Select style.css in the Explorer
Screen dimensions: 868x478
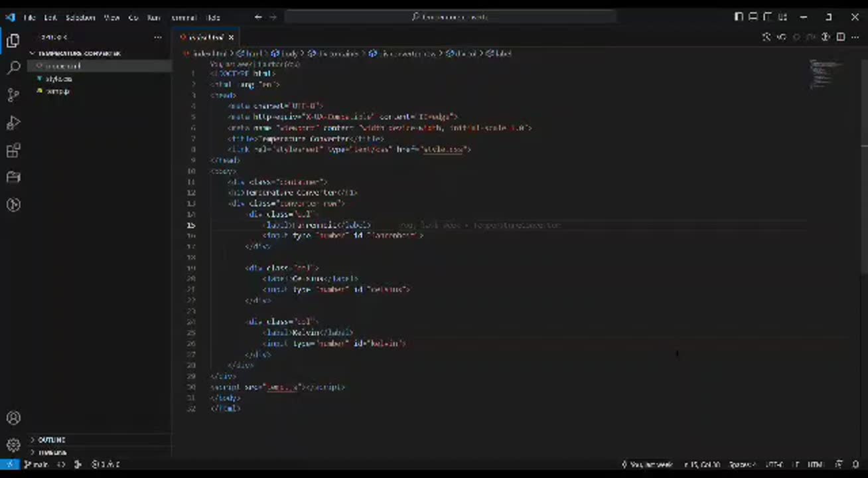(x=58, y=78)
